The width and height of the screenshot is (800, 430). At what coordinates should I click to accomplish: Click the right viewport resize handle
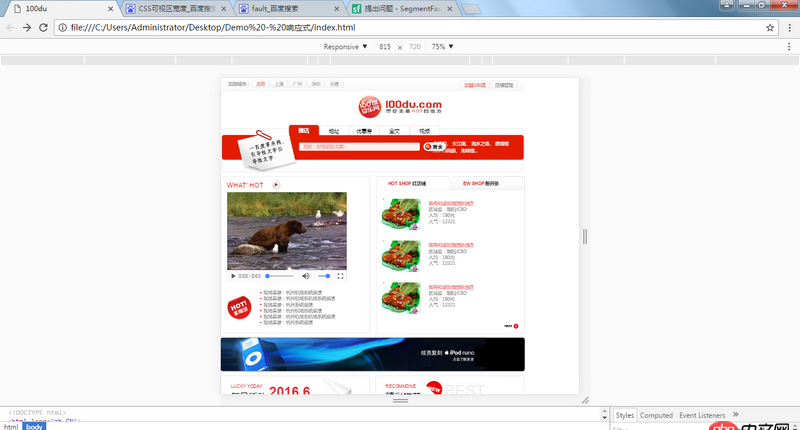pyautogui.click(x=585, y=236)
